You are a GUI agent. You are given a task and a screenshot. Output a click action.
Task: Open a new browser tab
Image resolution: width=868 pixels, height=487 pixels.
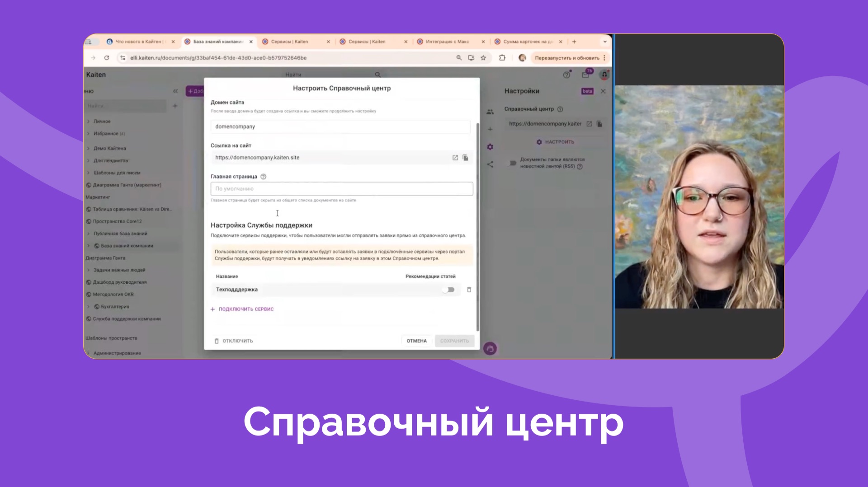click(574, 42)
